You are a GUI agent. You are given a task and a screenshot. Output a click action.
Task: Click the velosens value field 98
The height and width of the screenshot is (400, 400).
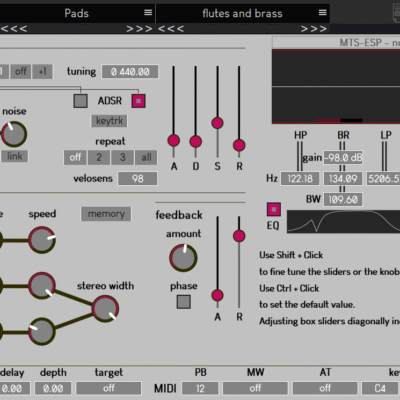pyautogui.click(x=138, y=179)
